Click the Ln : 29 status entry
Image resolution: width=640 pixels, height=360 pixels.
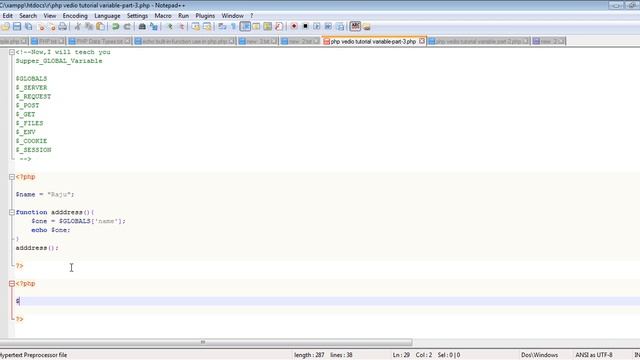401,355
